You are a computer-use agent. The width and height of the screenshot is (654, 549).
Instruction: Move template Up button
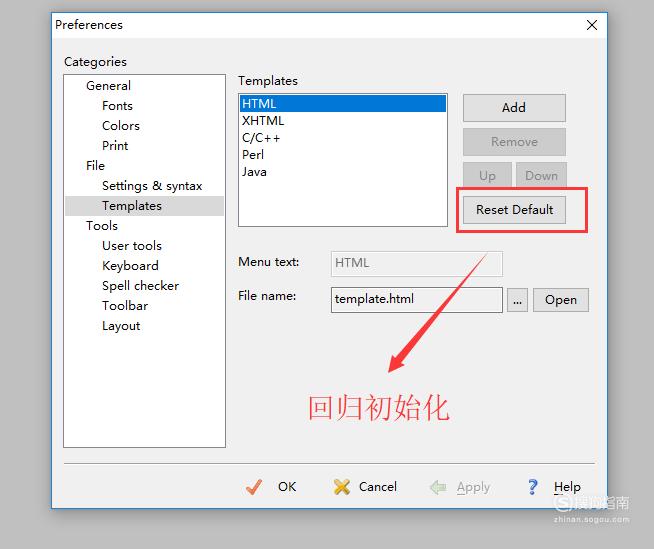pyautogui.click(x=487, y=175)
